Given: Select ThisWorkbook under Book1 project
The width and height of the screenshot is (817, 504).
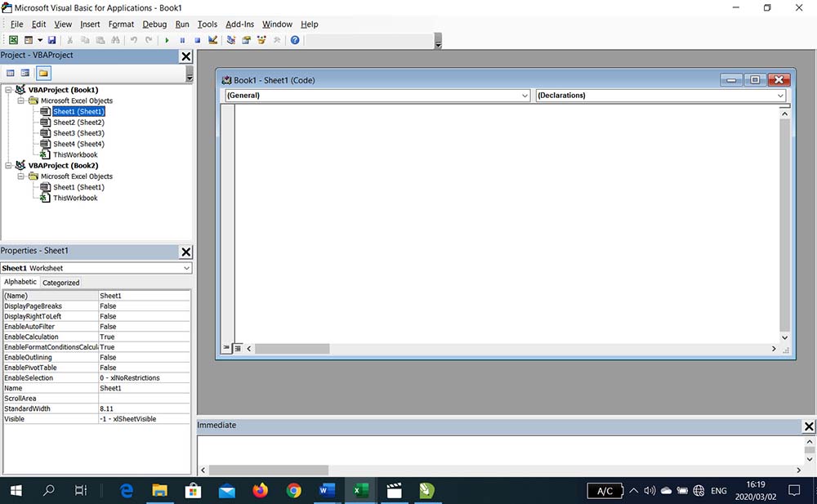Looking at the screenshot, I should tap(75, 155).
